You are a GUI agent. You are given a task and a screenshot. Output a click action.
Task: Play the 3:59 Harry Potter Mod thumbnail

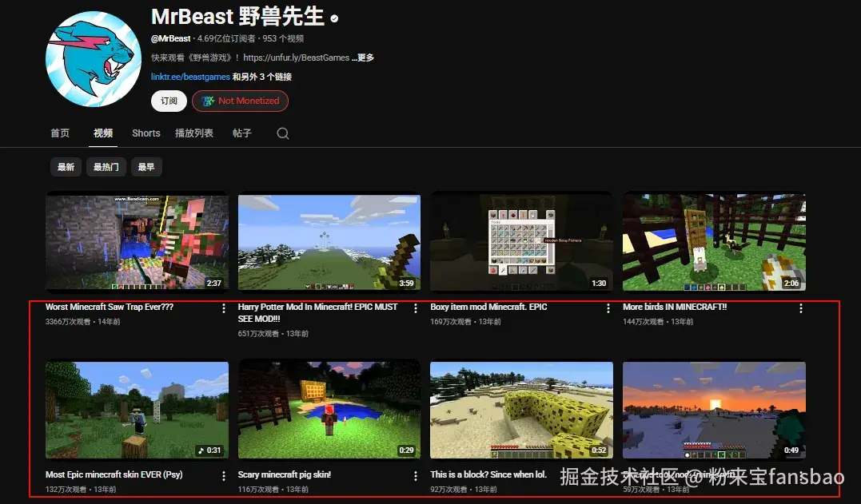(329, 242)
